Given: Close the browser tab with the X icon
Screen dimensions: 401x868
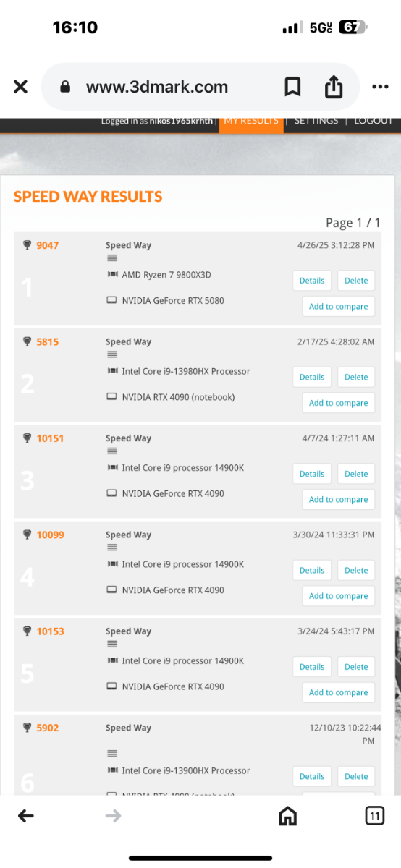Looking at the screenshot, I should coord(20,87).
